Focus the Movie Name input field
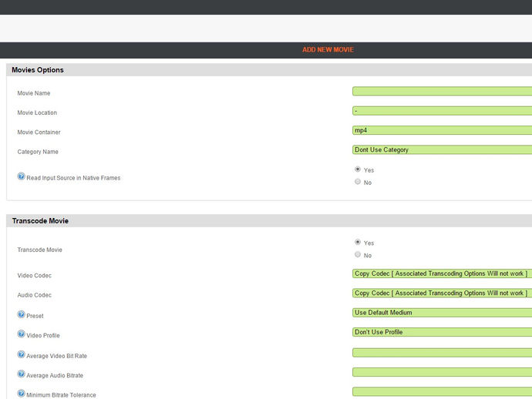The width and height of the screenshot is (532, 399). 442,91
